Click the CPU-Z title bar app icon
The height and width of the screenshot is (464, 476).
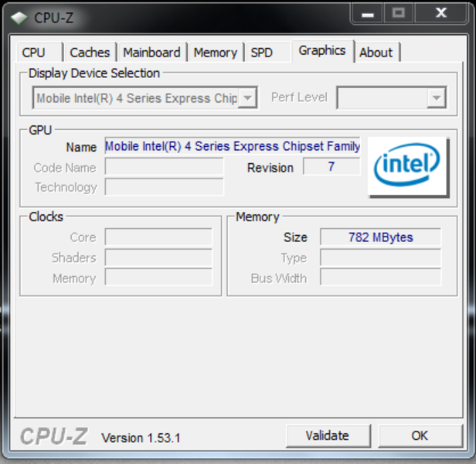19,18
